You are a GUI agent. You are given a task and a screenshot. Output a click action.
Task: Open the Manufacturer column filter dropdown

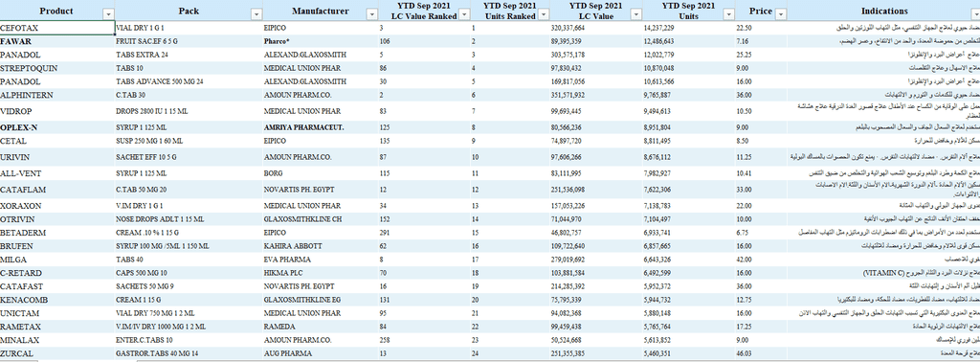(372, 13)
